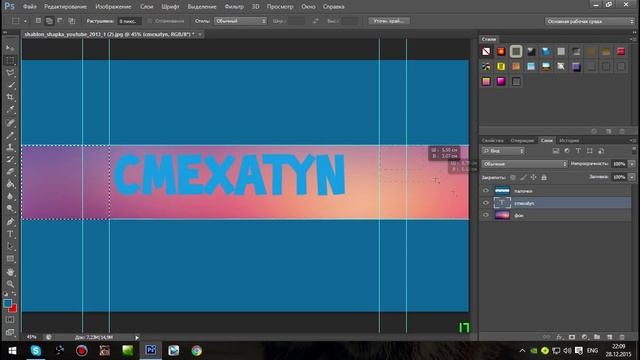The width and height of the screenshot is (640, 360).
Task: Click New Selection mode icon
Action: (38, 21)
